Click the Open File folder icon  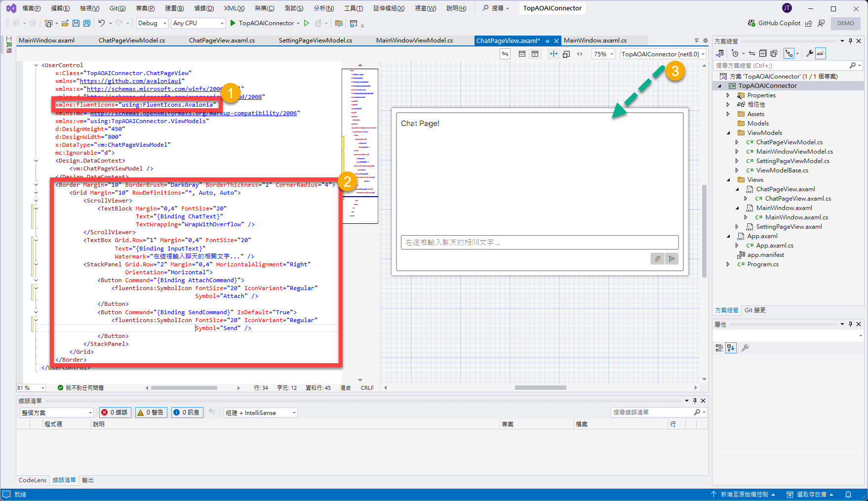(x=65, y=23)
